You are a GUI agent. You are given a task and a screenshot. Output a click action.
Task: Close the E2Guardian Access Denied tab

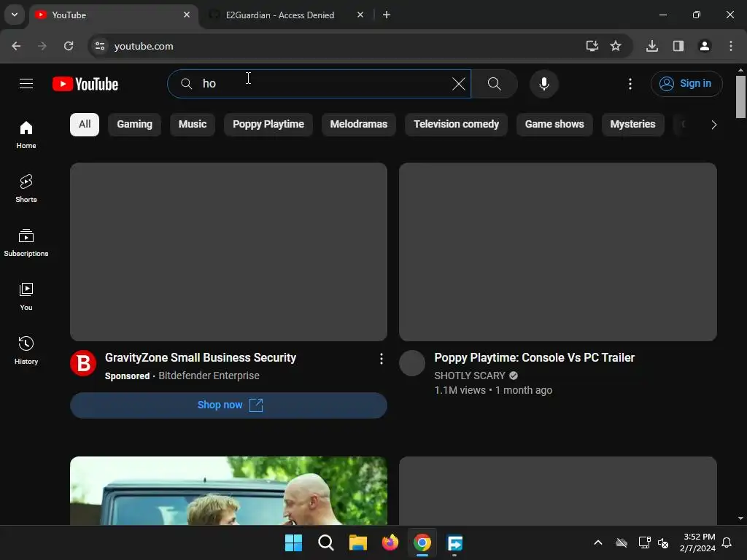click(360, 15)
